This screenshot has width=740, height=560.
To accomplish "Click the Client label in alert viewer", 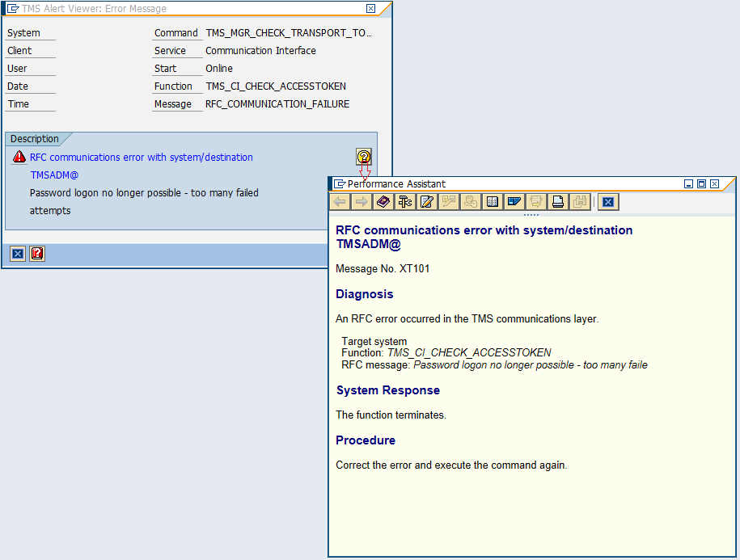I will coord(19,50).
